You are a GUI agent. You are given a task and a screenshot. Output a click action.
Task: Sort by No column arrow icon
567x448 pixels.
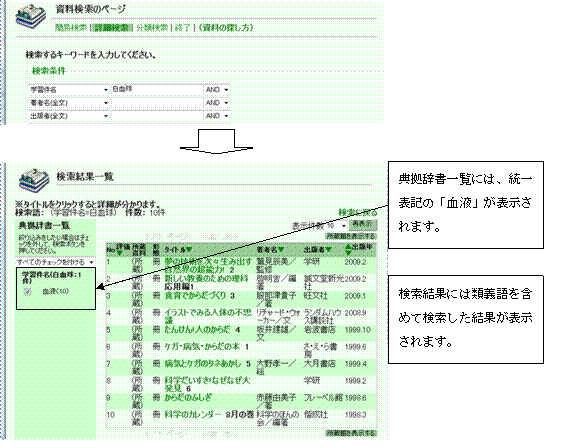tap(119, 253)
